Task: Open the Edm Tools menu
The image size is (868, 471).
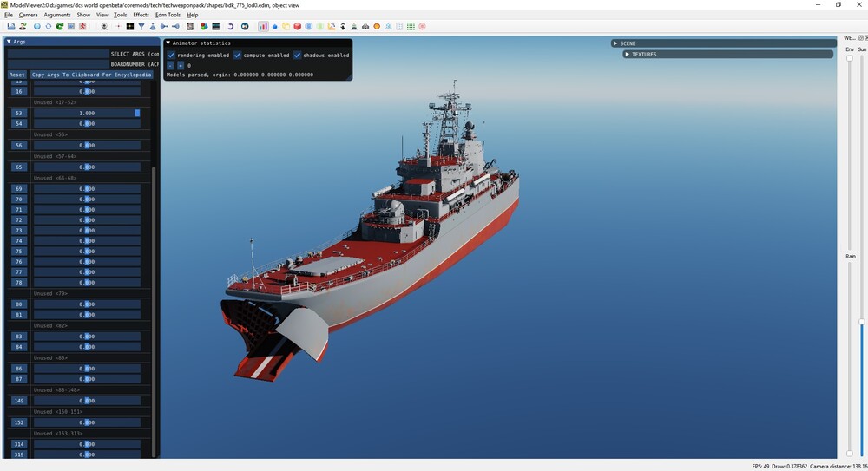Action: [168, 15]
